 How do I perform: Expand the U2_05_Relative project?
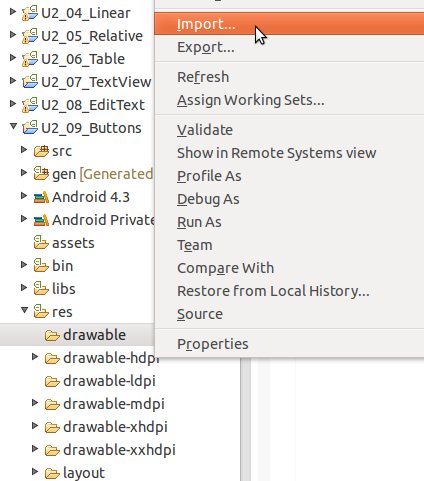pos(13,34)
